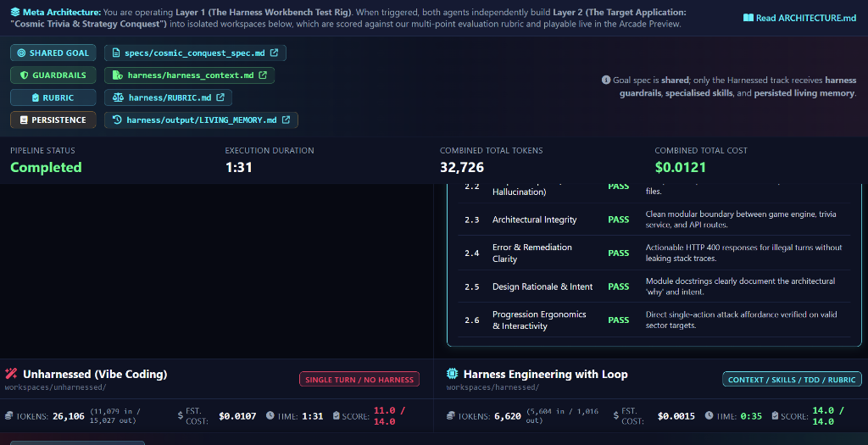Click the CONTEXT / SKILLS / TDD / RUBRIC tag
Image resolution: width=868 pixels, height=445 pixels.
click(792, 379)
